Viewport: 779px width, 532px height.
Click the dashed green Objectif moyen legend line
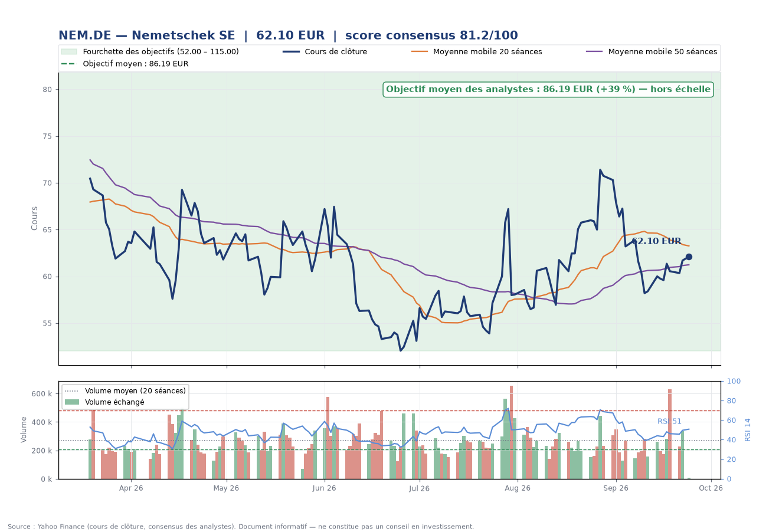pyautogui.click(x=69, y=64)
